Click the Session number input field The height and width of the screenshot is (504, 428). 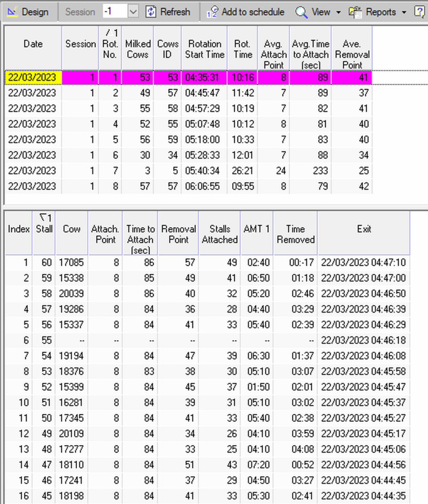115,12
